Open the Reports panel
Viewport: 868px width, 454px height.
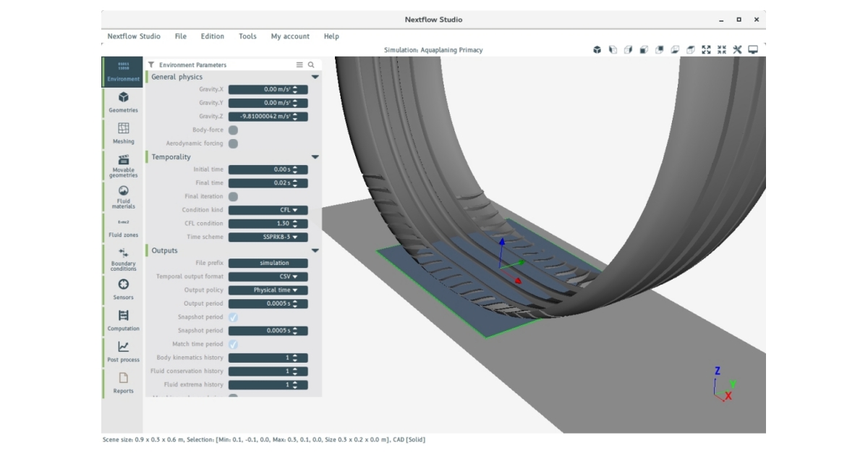point(122,384)
